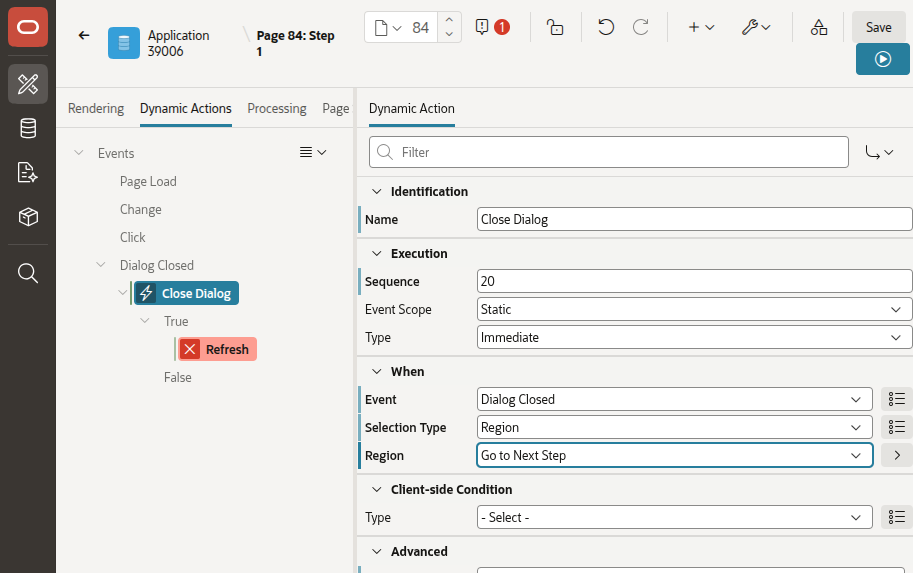Edit the Sequence value 20
This screenshot has height=573, width=913.
pyautogui.click(x=694, y=281)
